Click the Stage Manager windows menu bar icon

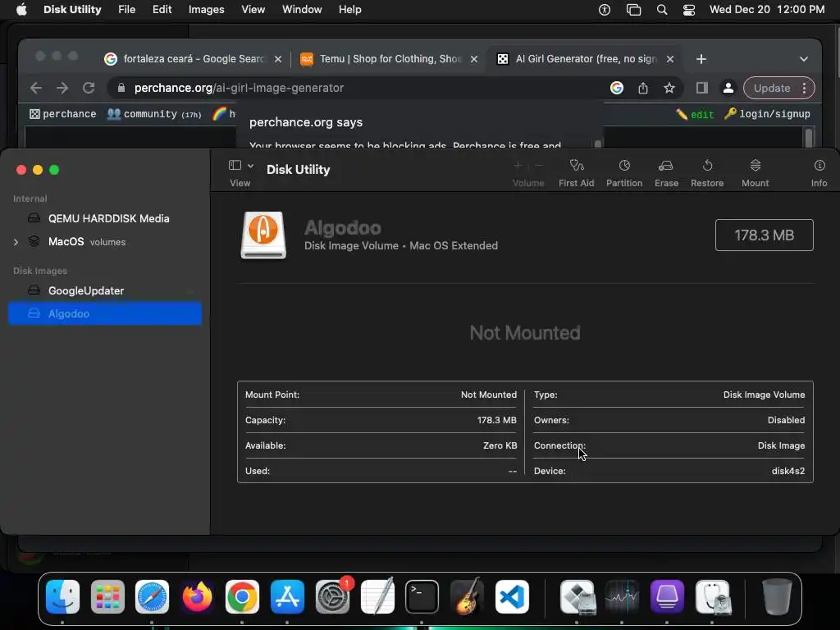pos(634,10)
